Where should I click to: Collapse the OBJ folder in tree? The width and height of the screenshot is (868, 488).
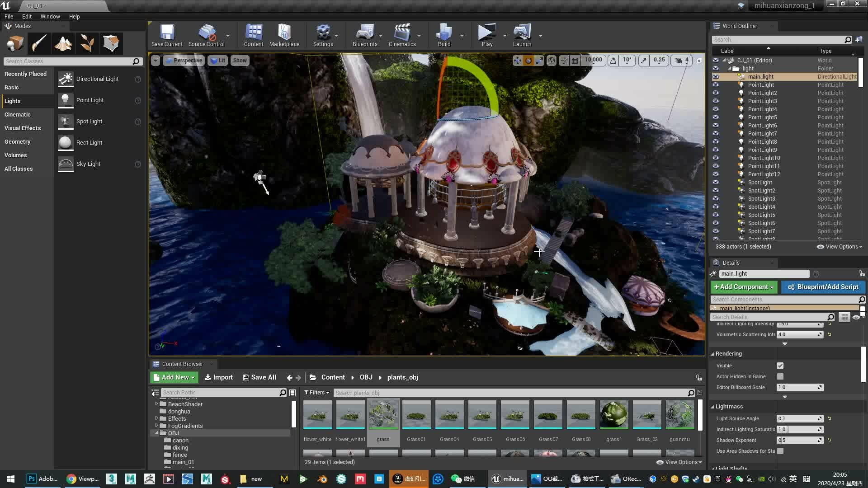pyautogui.click(x=157, y=433)
